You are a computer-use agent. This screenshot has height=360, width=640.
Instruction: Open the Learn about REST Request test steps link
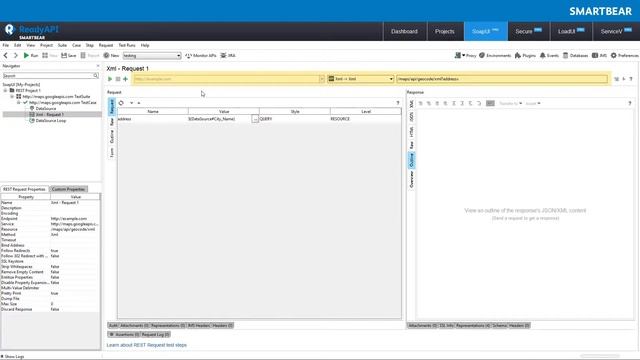coord(147,345)
